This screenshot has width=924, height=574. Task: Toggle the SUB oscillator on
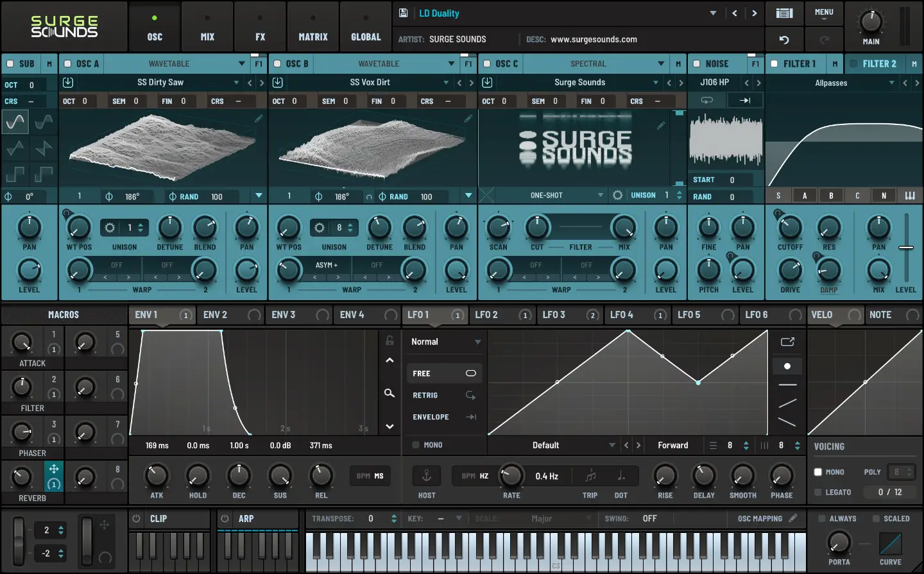coord(10,63)
